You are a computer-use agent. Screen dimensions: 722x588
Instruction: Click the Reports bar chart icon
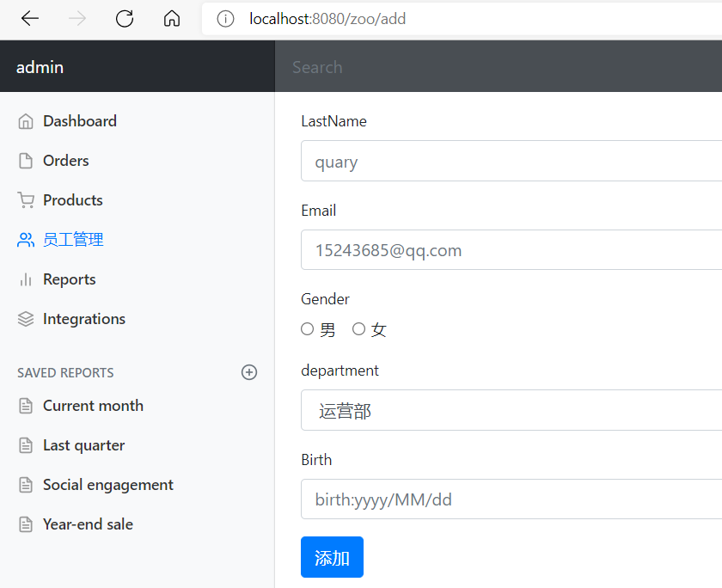point(26,279)
